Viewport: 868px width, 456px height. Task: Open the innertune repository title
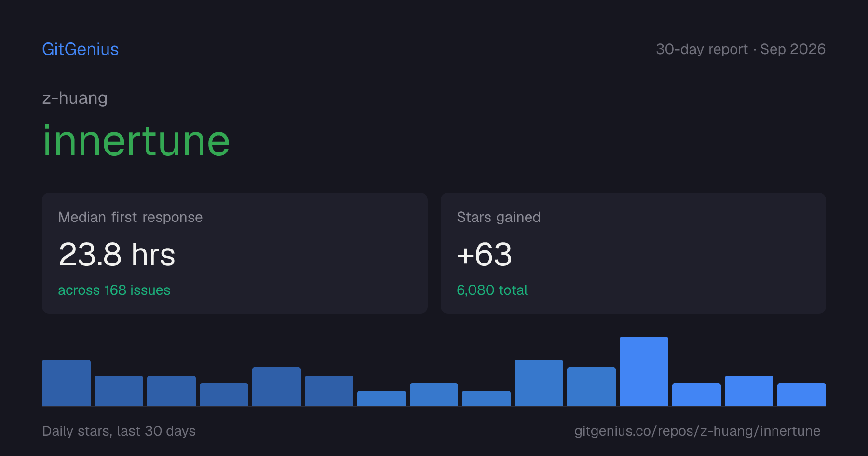click(136, 140)
